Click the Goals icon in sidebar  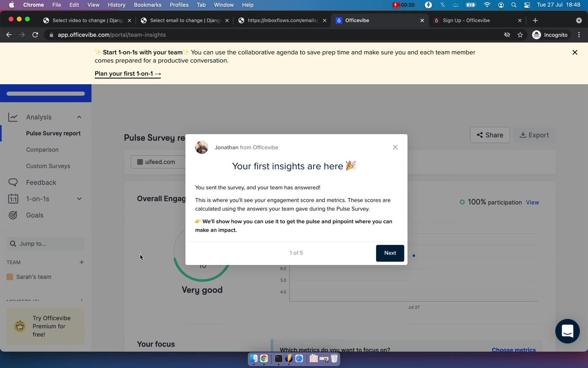click(x=12, y=215)
